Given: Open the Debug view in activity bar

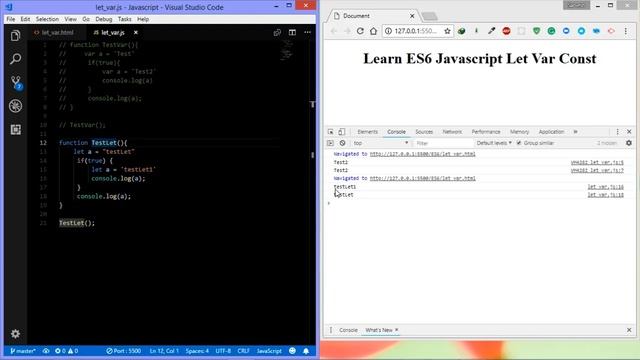Looking at the screenshot, I should coord(16,106).
